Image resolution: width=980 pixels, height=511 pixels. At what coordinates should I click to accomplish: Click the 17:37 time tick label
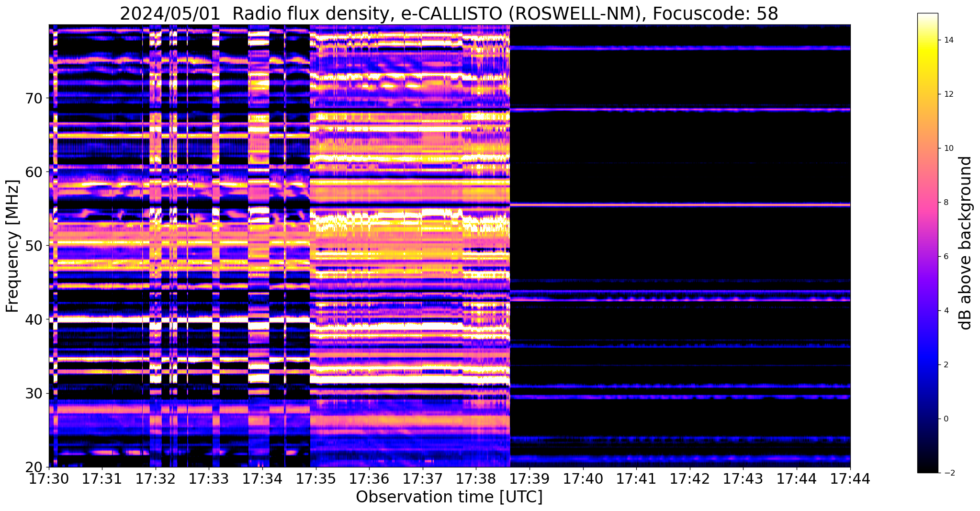pos(423,478)
